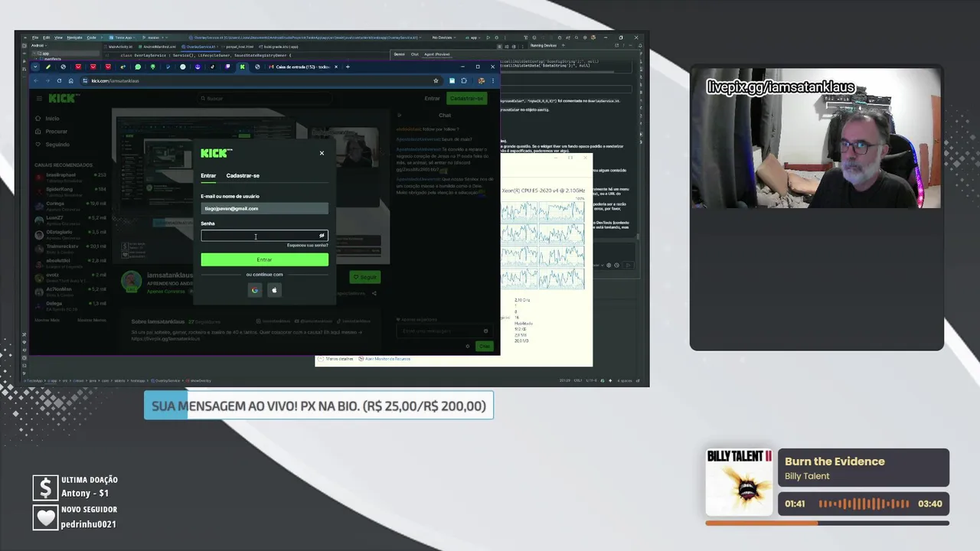The image size is (980, 551).
Task: Go forward in the browser
Action: tap(47, 80)
